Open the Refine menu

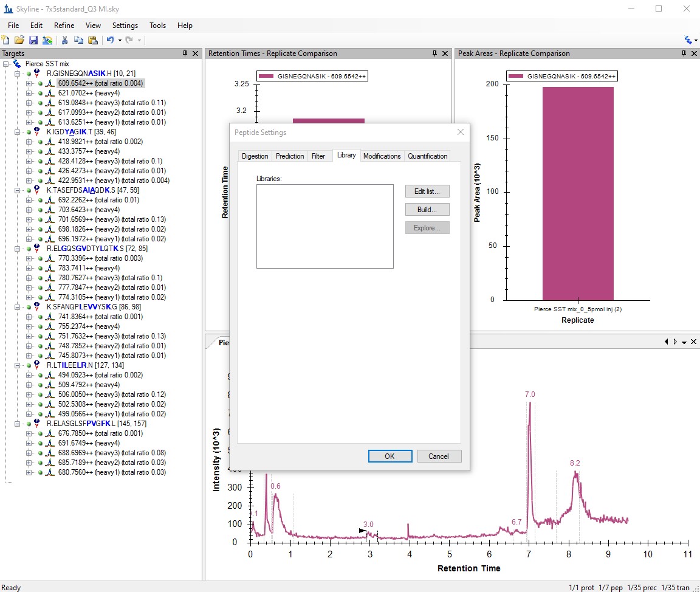pyautogui.click(x=64, y=26)
